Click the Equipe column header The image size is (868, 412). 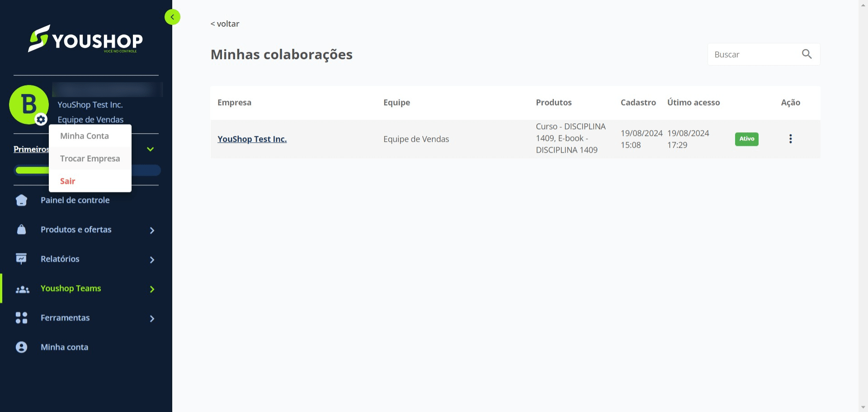point(396,103)
